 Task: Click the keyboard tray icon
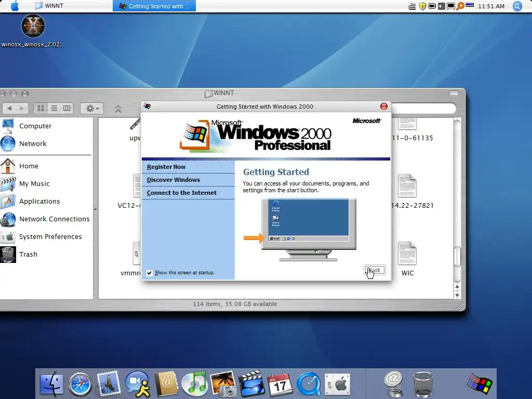click(412, 6)
